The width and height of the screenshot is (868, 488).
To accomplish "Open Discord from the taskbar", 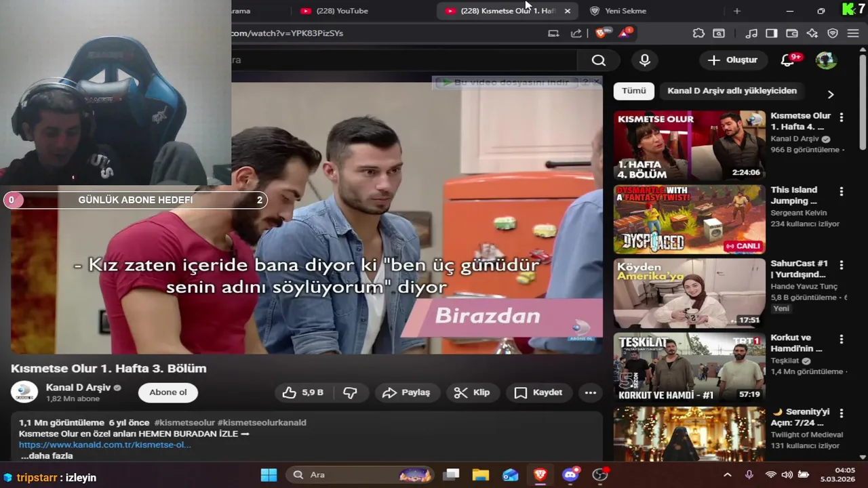I will (570, 475).
